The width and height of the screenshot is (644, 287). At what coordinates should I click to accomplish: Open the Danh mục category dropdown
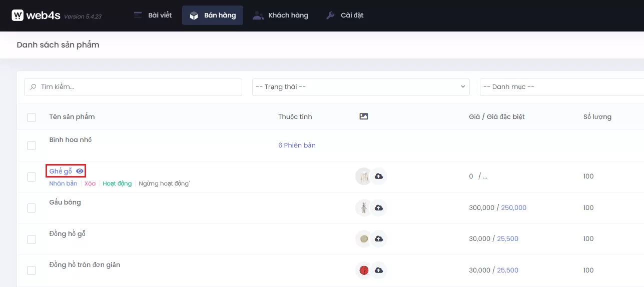click(560, 87)
